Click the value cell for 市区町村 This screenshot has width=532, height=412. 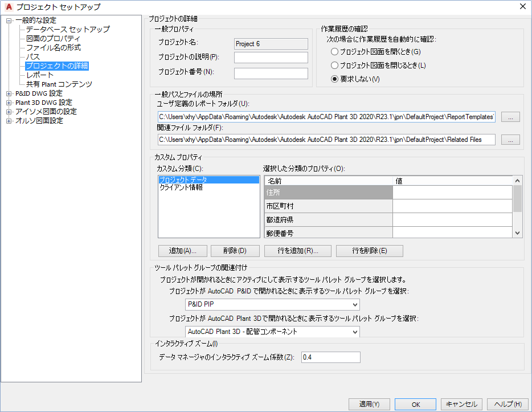tap(452, 206)
